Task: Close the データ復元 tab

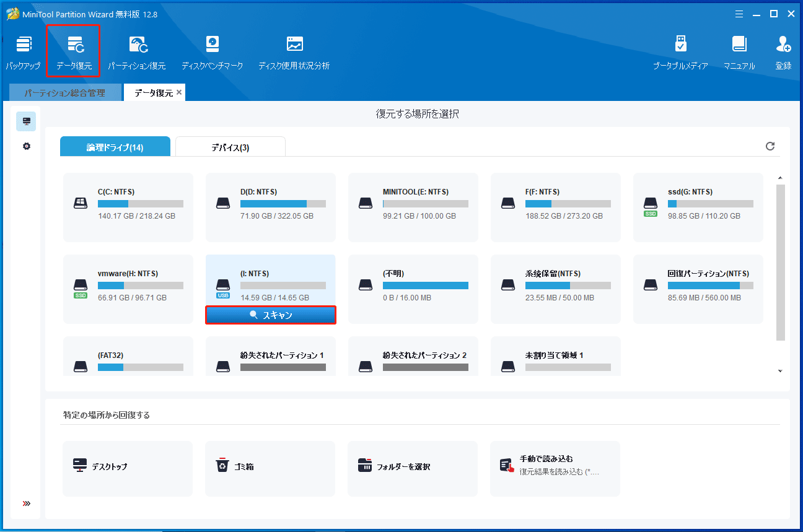Action: click(x=179, y=92)
